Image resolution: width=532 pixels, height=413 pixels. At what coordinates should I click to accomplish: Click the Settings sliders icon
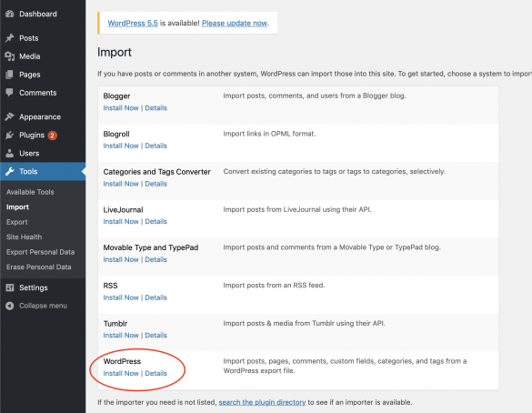(10, 287)
